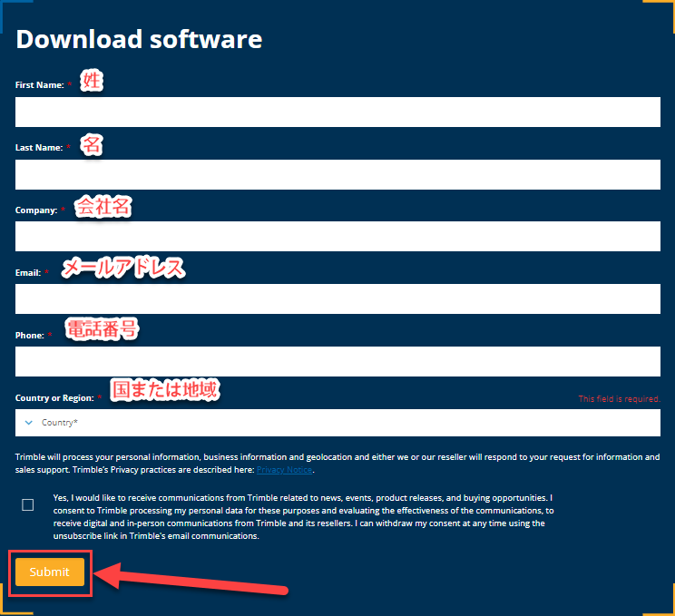Open the Country selection dropdown
This screenshot has width=675, height=616.
tap(337, 423)
